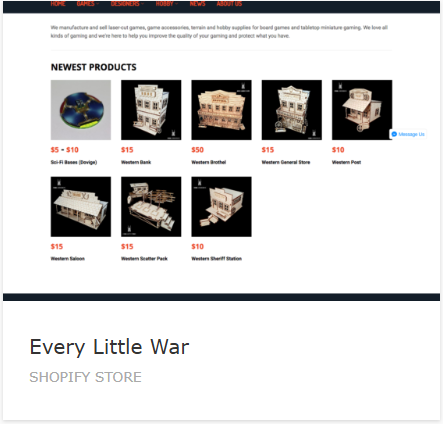
Task: Click the Every Little War heading
Action: pos(109,347)
